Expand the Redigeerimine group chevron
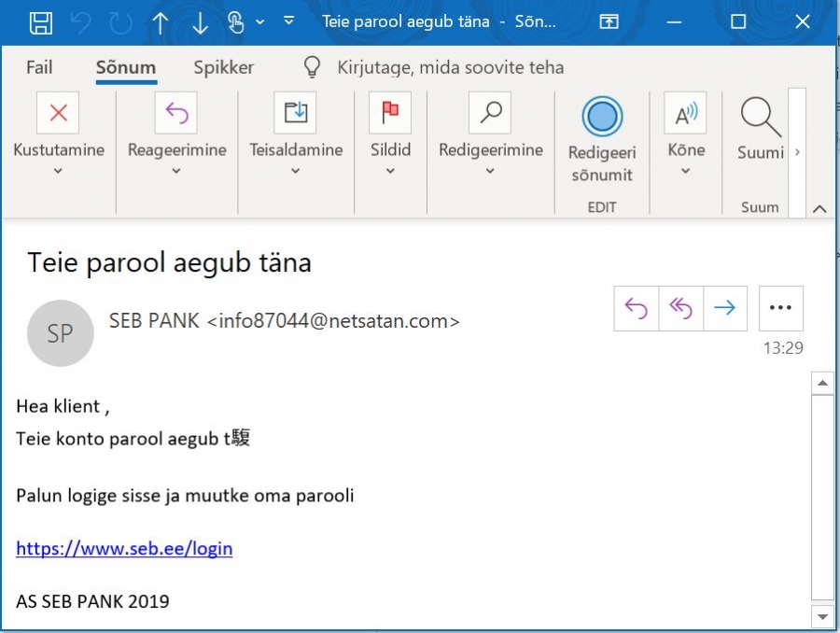Image resolution: width=840 pixels, height=633 pixels. 490,171
